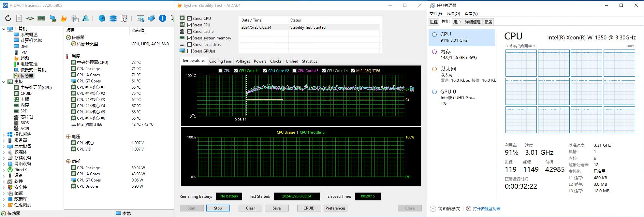
Task: Click the green memory module toolbar icon
Action: [x=41, y=19]
